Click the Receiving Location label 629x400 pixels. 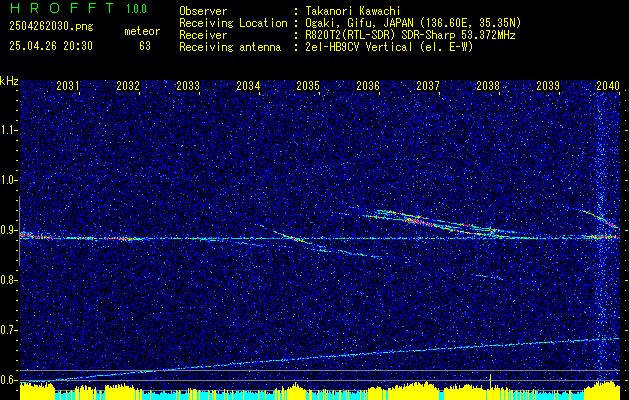click(233, 23)
